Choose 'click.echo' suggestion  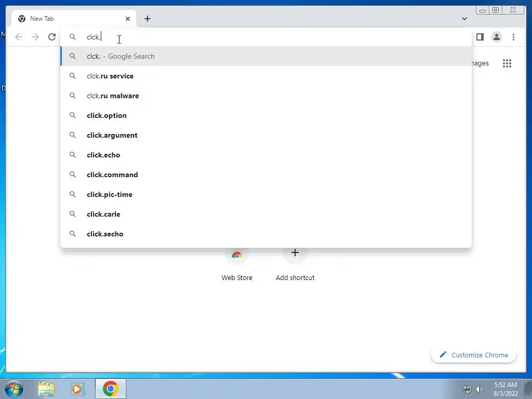[266, 155]
